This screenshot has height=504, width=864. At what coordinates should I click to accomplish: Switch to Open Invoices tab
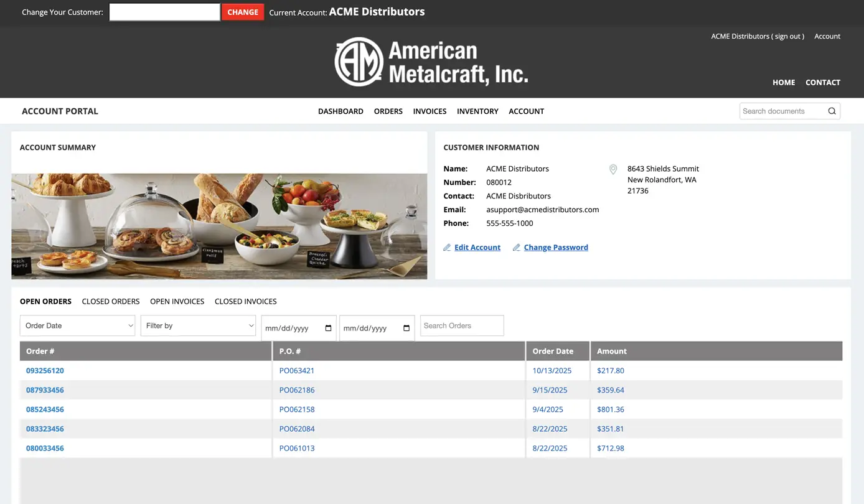[177, 301]
